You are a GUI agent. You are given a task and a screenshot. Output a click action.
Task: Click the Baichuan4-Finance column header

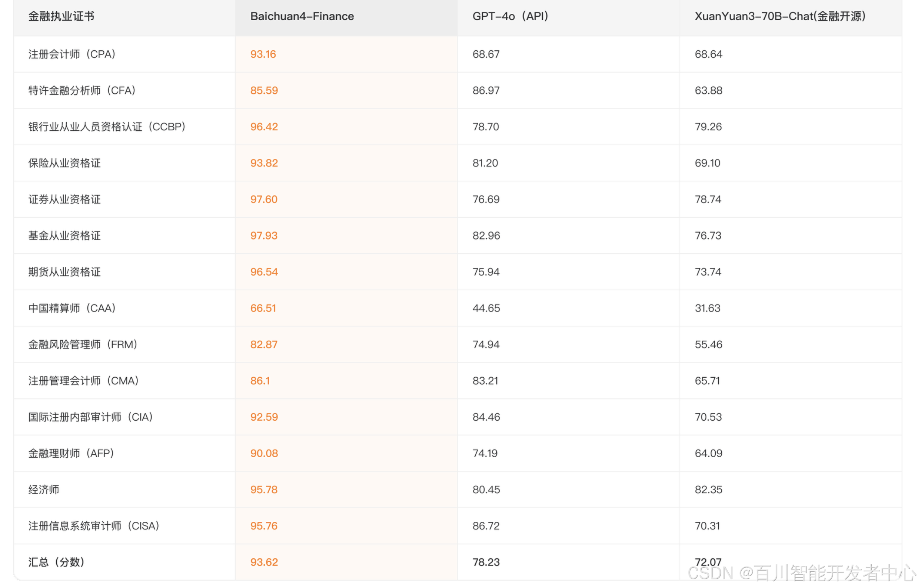(x=302, y=16)
